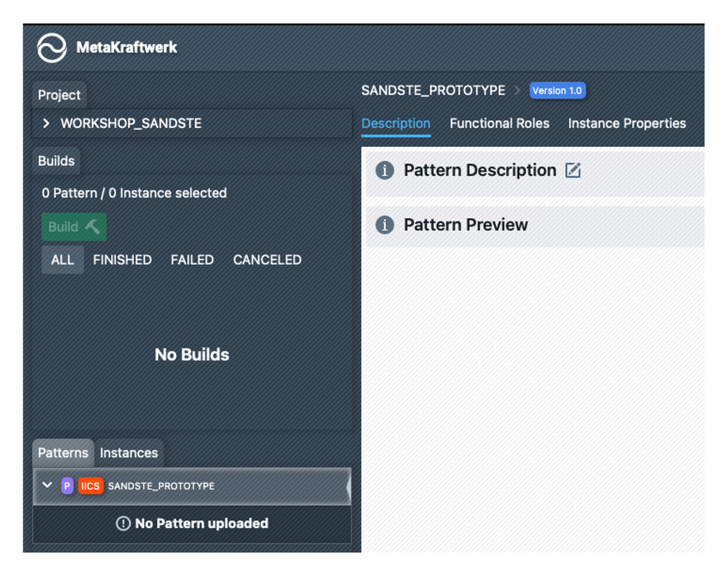The image size is (728, 579).
Task: Filter builds by FINISHED
Action: (122, 260)
